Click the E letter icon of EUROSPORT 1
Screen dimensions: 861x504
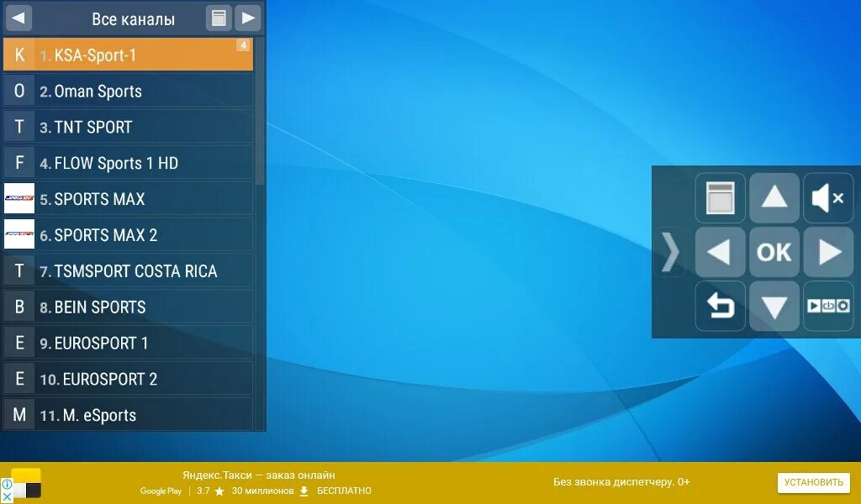[19, 343]
